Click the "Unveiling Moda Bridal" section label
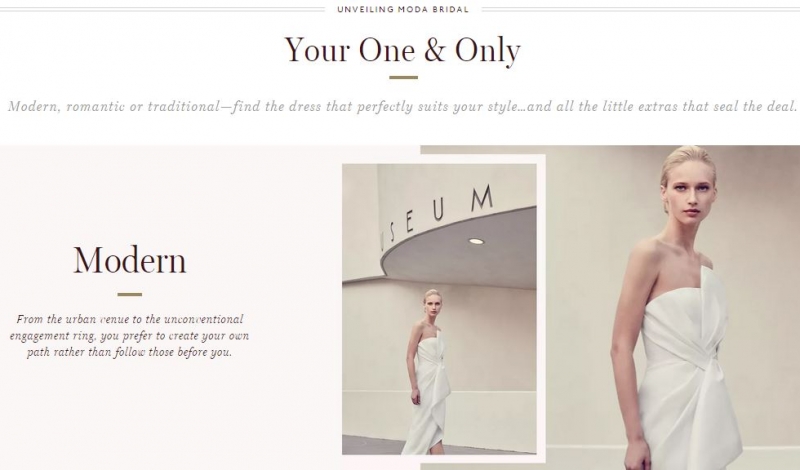 pos(403,9)
